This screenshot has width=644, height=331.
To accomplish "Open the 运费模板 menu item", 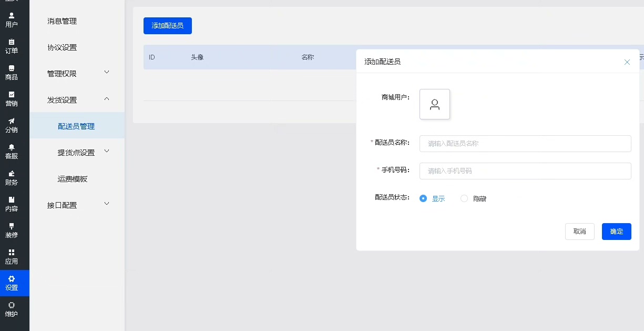I will (73, 179).
